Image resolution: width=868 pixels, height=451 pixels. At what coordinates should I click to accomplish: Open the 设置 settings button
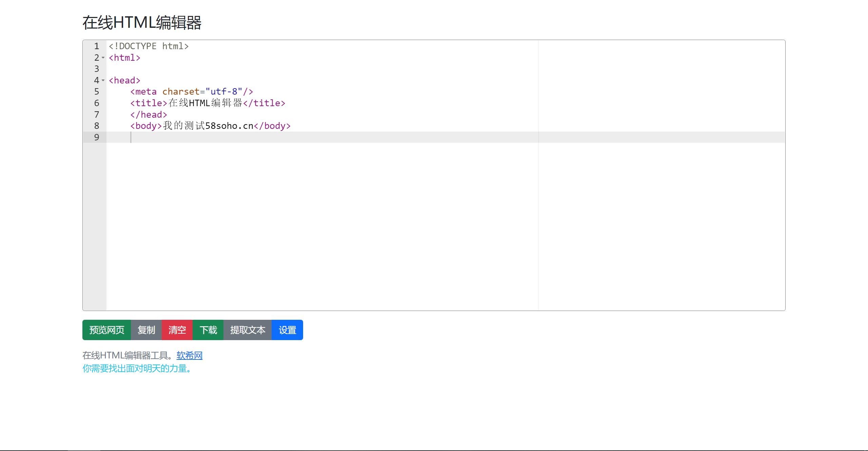pyautogui.click(x=287, y=330)
